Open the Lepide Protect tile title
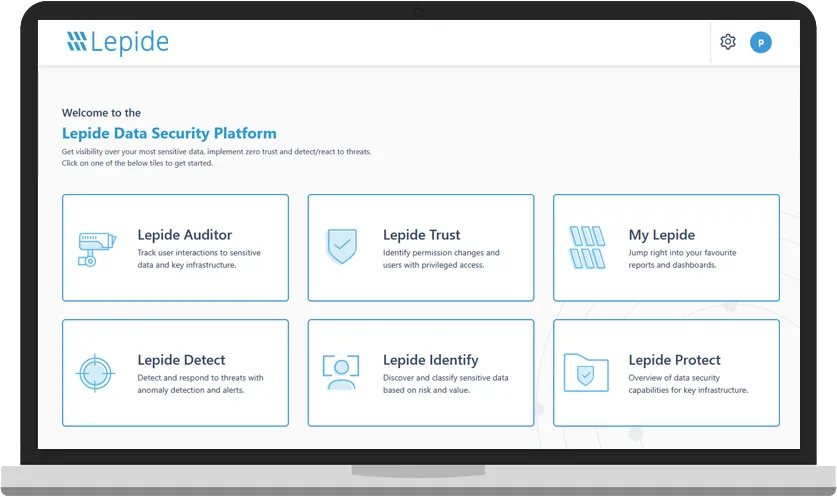837x497 pixels. click(x=675, y=360)
